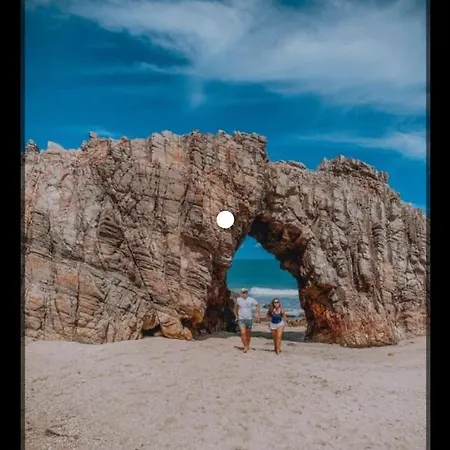450x450 pixels.
Task: Click the black letterbox bar on the left
Action: pyautogui.click(x=12, y=225)
